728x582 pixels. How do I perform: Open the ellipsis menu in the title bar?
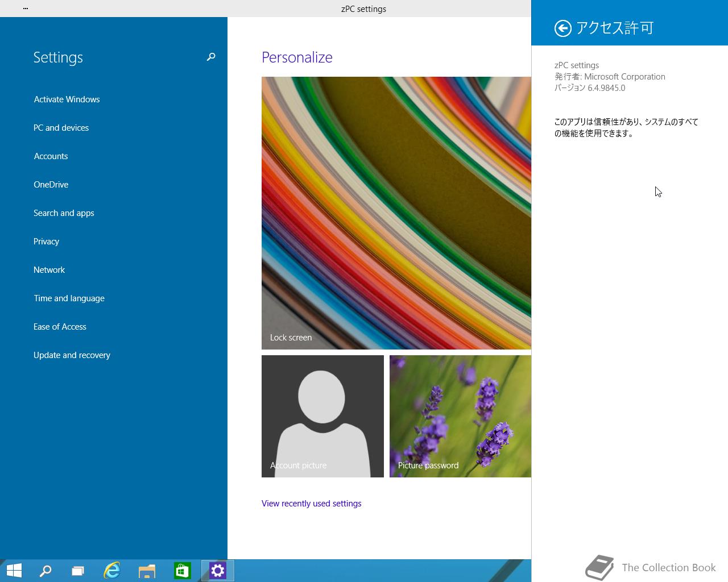pyautogui.click(x=26, y=9)
